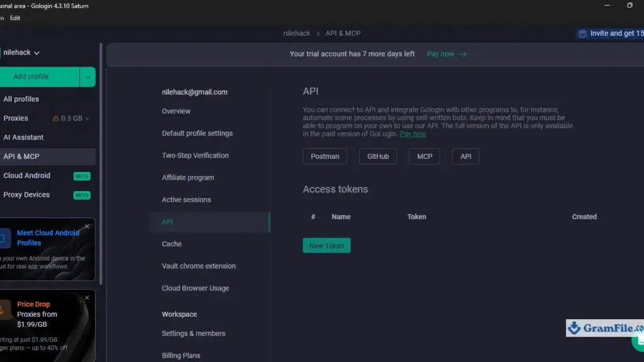Close the Meet Cloud Android Profiles card

tap(87, 226)
